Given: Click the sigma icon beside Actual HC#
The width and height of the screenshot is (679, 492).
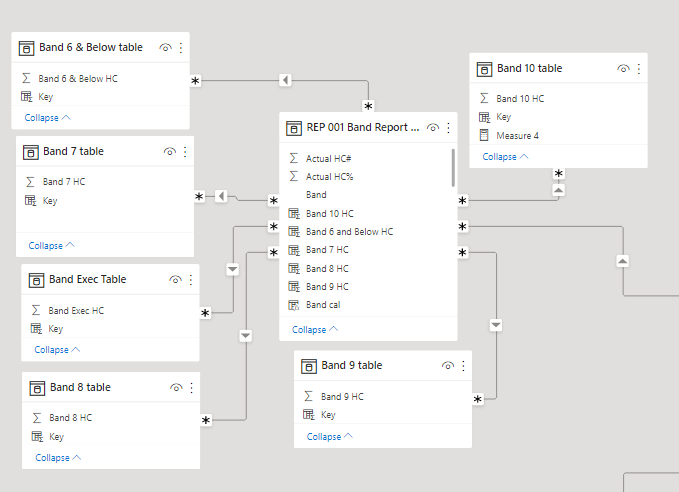Looking at the screenshot, I should (x=294, y=159).
